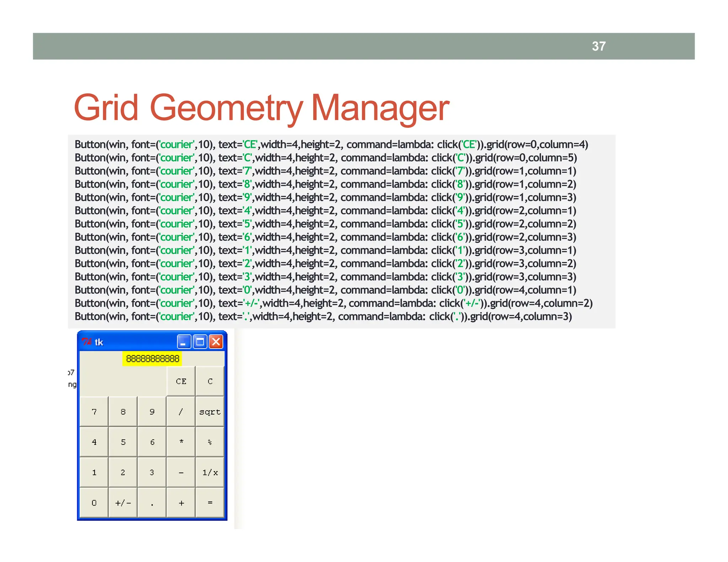Click the equals (=) button
Screen dimensions: 728x562
210,503
